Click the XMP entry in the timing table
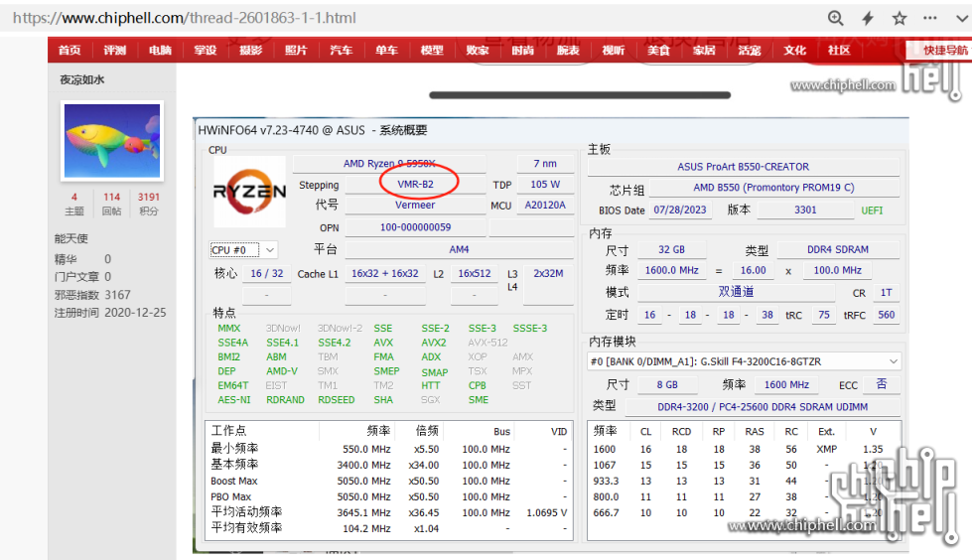The width and height of the screenshot is (972, 560). coord(827,449)
